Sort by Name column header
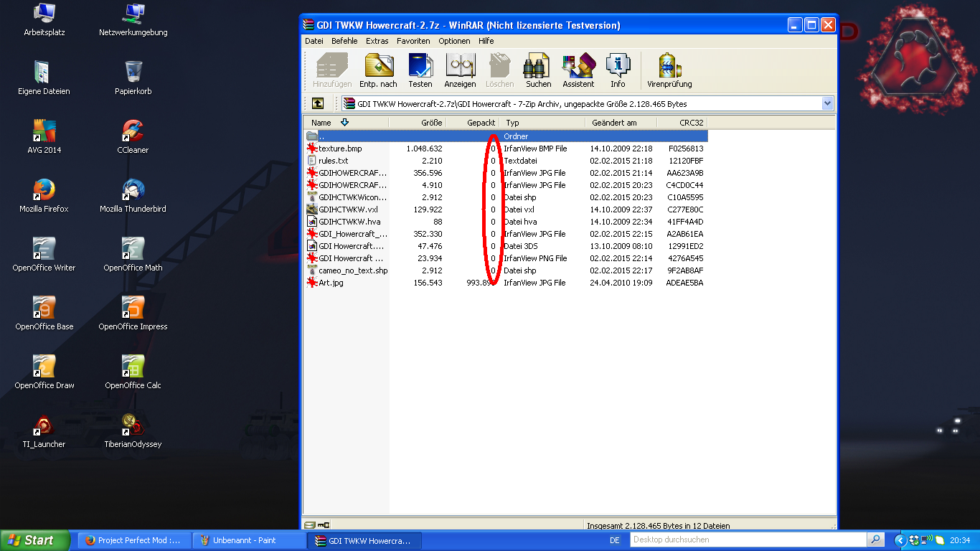Image resolution: width=980 pixels, height=551 pixels. point(347,123)
